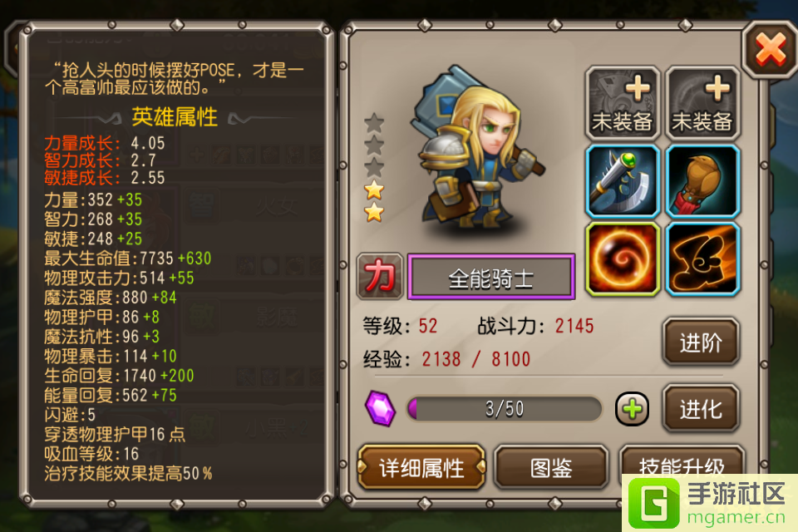
Task: Switch to the 图鉴 codex tab
Action: pos(551,467)
